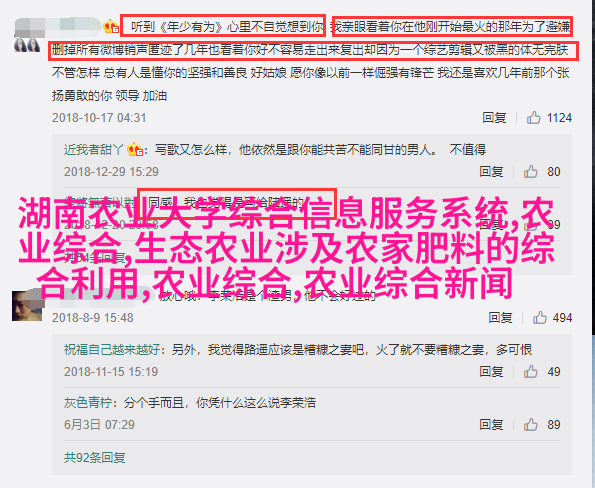This screenshot has height=488, width=595.
Task: Click the crown badge by the blurred username
Action: click(111, 26)
